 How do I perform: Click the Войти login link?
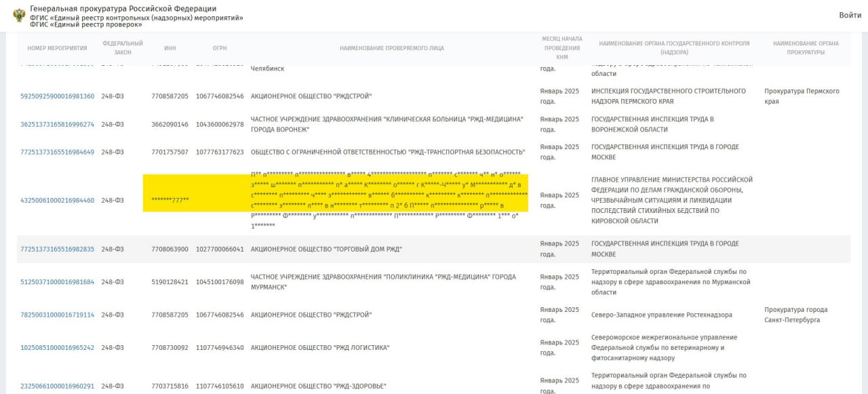850,15
